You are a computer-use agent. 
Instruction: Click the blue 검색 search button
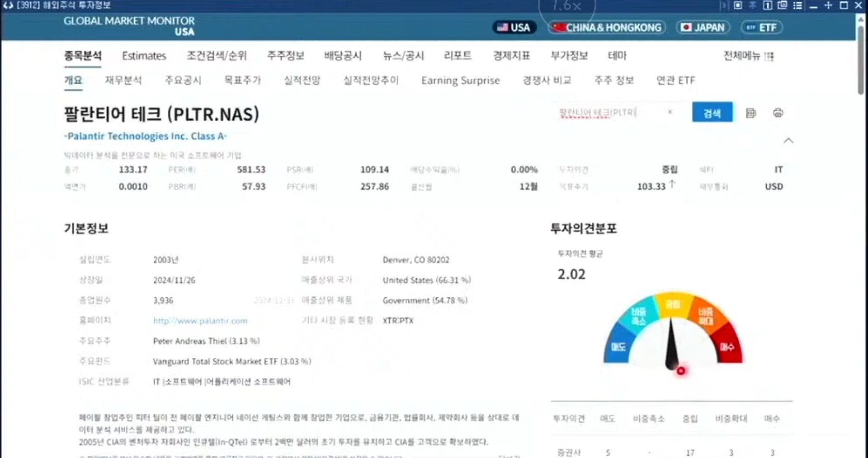coord(712,112)
